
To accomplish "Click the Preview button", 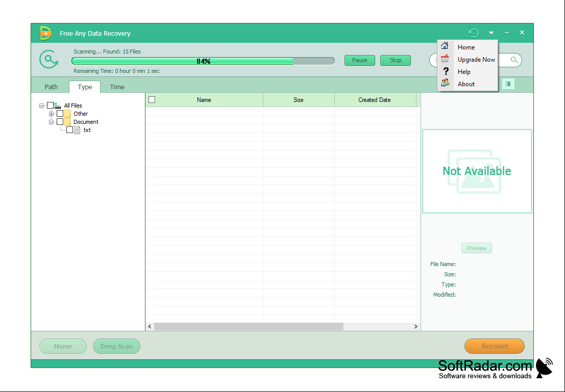I will pyautogui.click(x=477, y=248).
